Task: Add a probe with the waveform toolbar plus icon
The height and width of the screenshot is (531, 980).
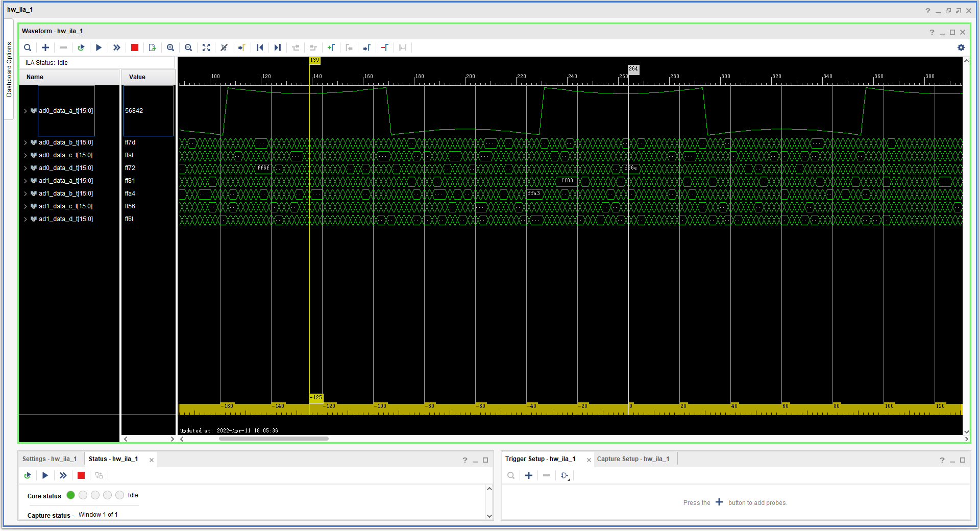Action: (x=45, y=47)
